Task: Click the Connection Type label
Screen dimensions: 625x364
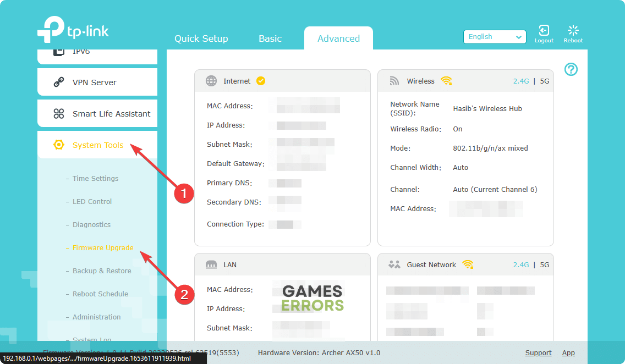Action: (235, 224)
